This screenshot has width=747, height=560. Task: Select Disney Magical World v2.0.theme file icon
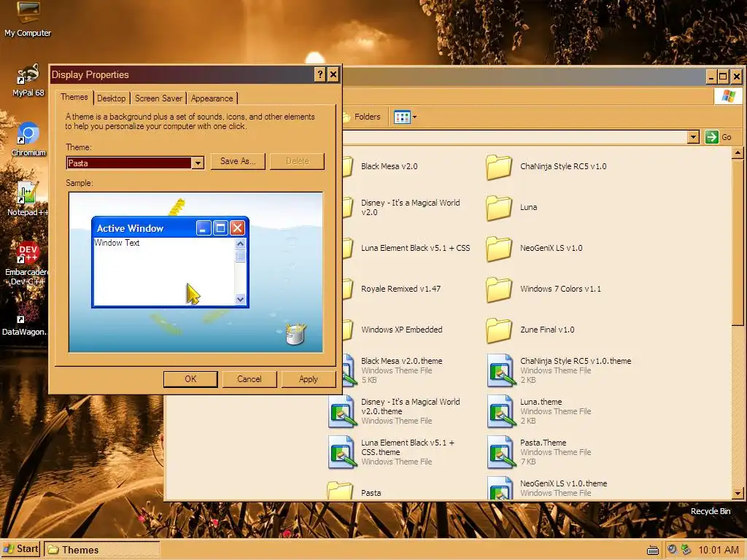pos(342,411)
